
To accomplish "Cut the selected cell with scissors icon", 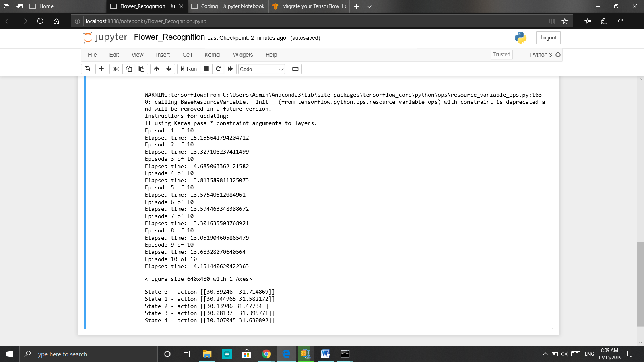I will click(x=116, y=69).
